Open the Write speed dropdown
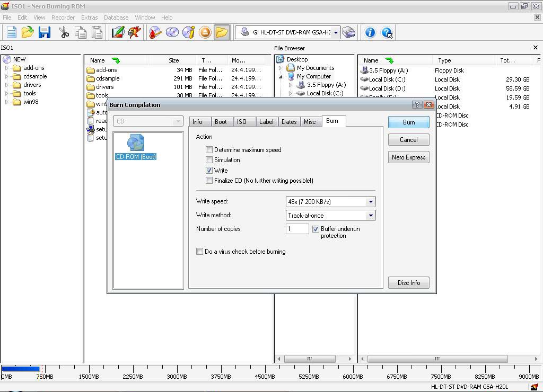Image resolution: width=543 pixels, height=392 pixels. (x=371, y=202)
